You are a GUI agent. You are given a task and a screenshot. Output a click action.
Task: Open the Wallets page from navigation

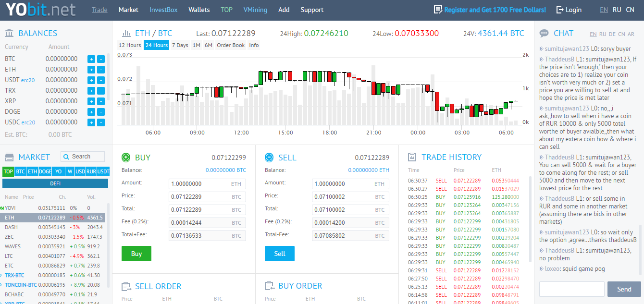pyautogui.click(x=199, y=10)
